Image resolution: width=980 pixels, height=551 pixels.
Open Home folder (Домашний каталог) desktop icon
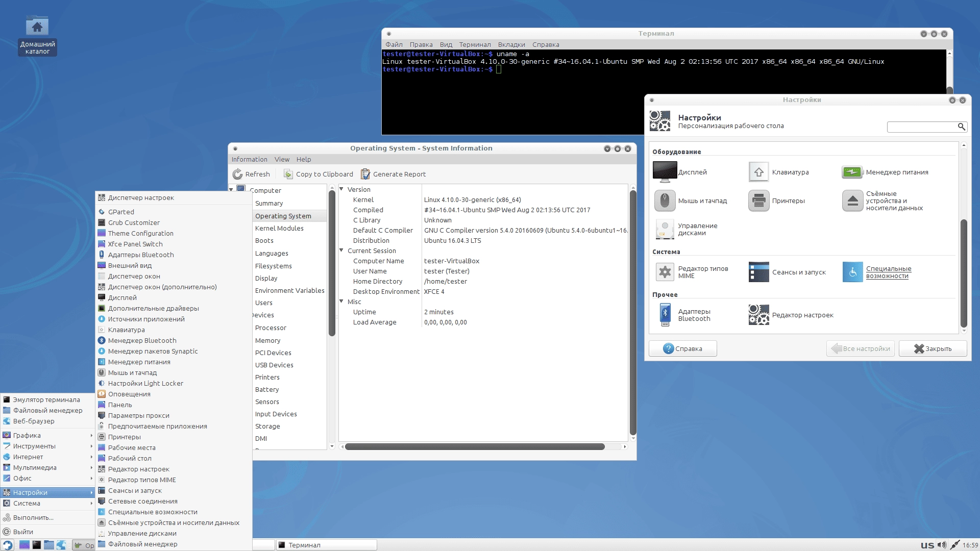[x=37, y=27]
